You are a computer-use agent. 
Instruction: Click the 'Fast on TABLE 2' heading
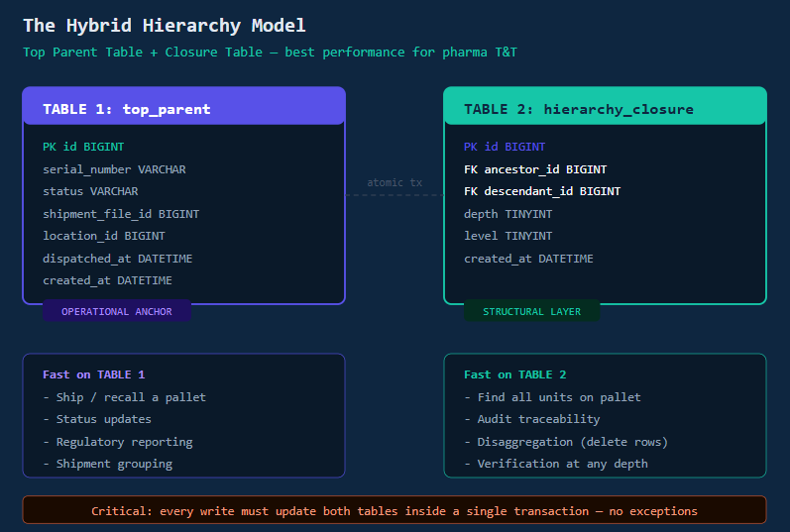tap(514, 374)
